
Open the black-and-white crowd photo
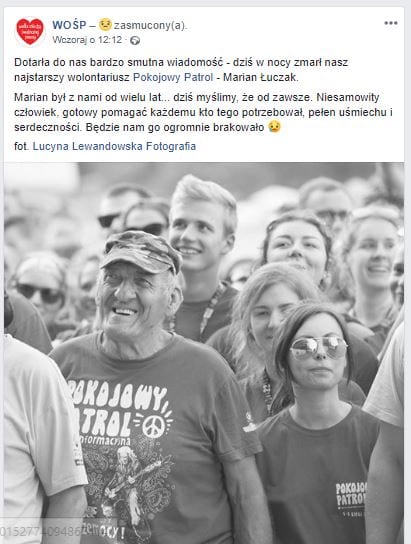click(x=204, y=353)
